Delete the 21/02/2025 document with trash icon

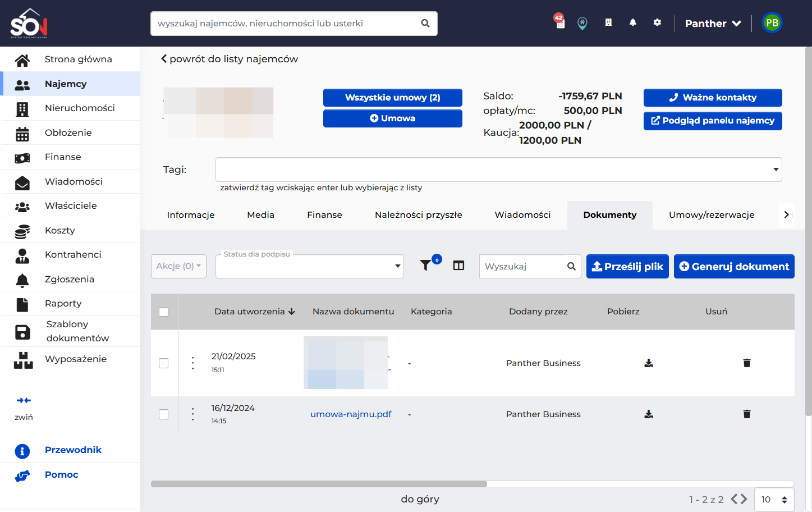pyautogui.click(x=747, y=363)
